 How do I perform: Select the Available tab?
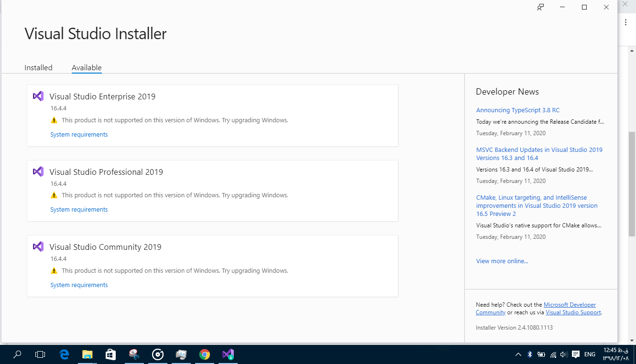tap(87, 68)
